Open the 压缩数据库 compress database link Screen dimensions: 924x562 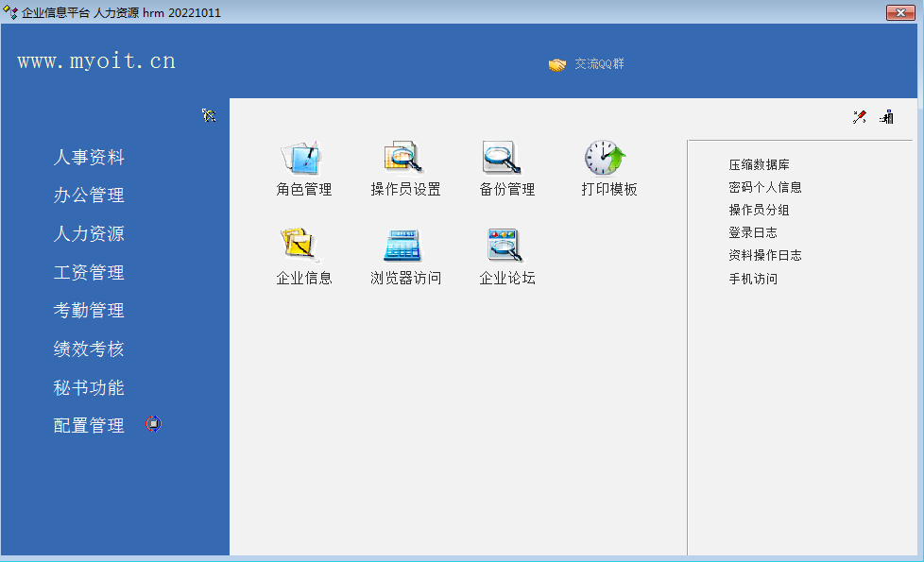click(x=759, y=164)
